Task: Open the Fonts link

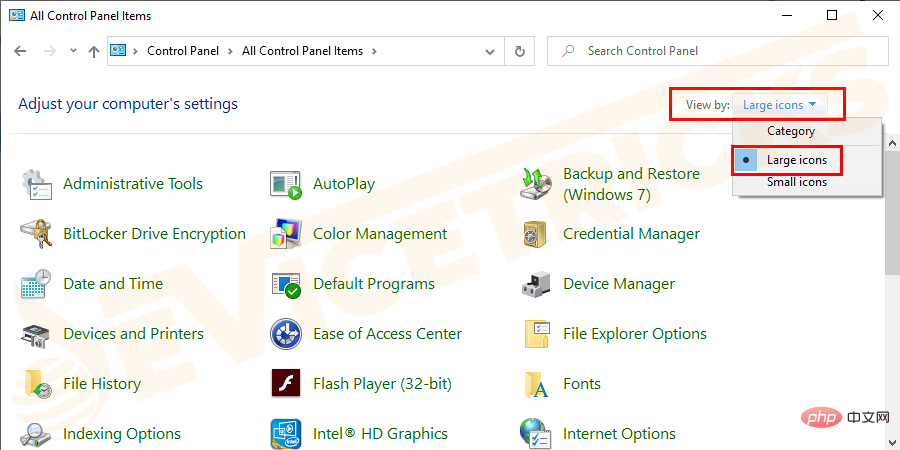Action: tap(582, 384)
